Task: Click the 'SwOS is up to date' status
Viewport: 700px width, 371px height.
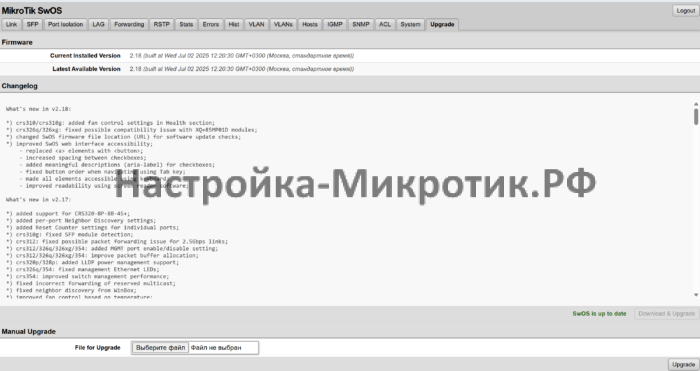Action: (599, 314)
